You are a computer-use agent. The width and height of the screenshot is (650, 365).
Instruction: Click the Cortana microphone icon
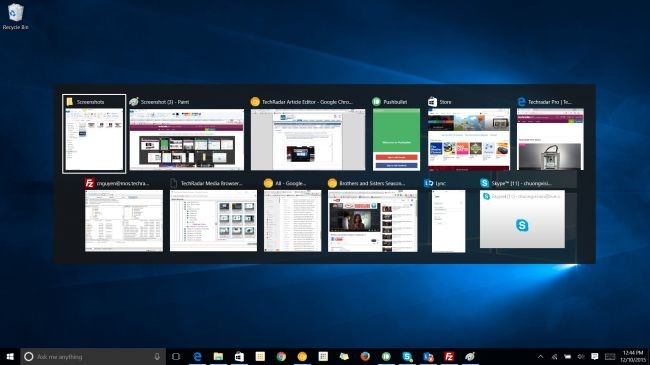click(157, 356)
